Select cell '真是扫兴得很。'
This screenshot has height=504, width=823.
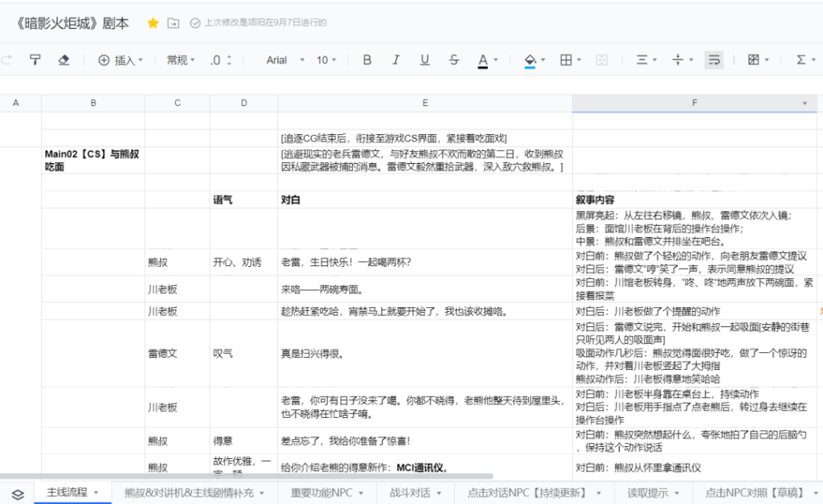tap(425, 354)
